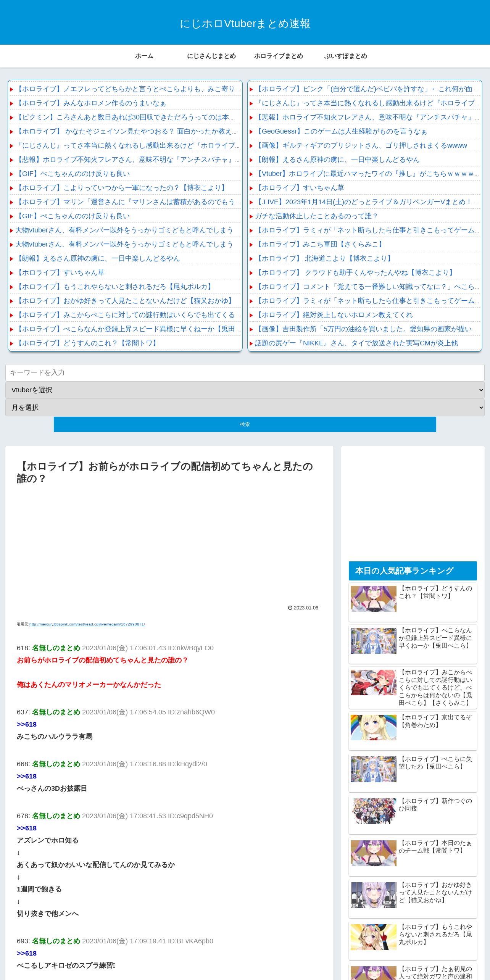Open the 【画像】吉田製作所 article link
This screenshot has width=490, height=980.
click(x=366, y=329)
